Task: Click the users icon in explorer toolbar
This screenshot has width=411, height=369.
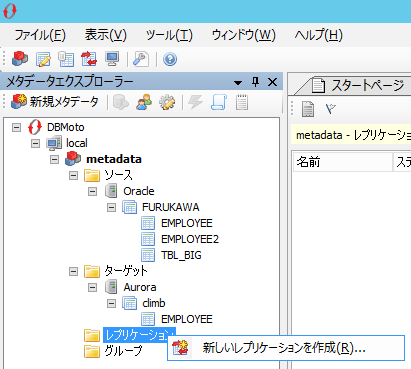Action: [144, 102]
